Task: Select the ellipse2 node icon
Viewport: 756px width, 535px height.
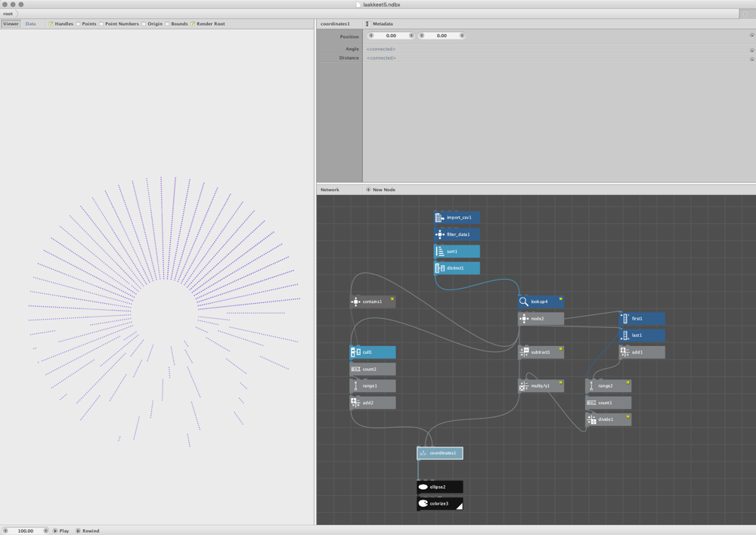Action: (423, 487)
